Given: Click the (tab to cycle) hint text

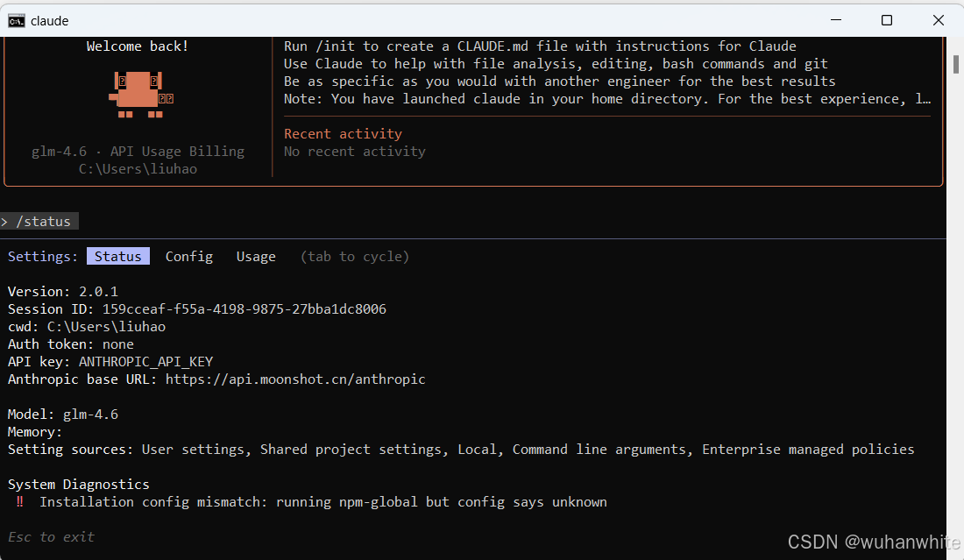Looking at the screenshot, I should coord(354,256).
